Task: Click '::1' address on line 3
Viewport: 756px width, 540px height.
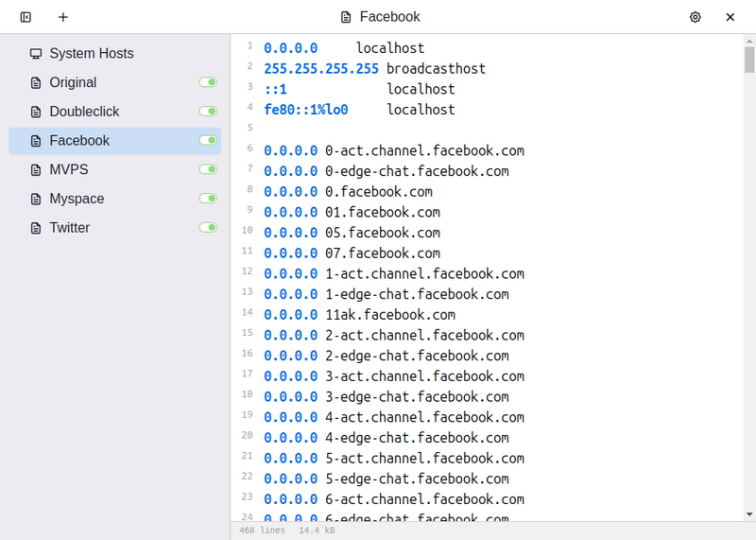Action: click(x=275, y=89)
